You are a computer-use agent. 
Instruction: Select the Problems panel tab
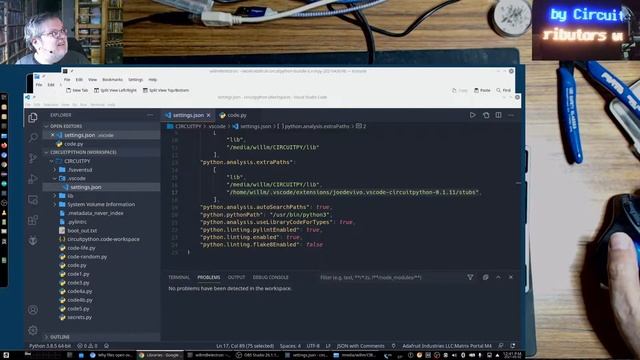point(209,277)
